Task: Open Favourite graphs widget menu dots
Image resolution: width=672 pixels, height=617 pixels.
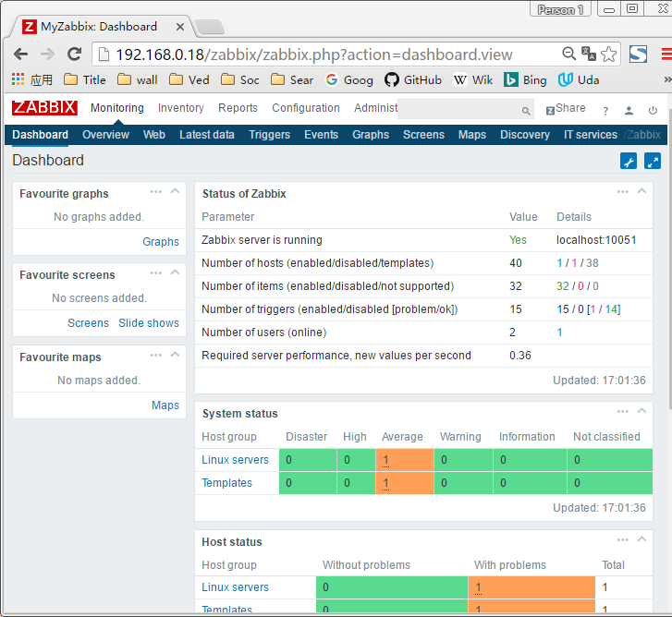Action: [x=156, y=191]
